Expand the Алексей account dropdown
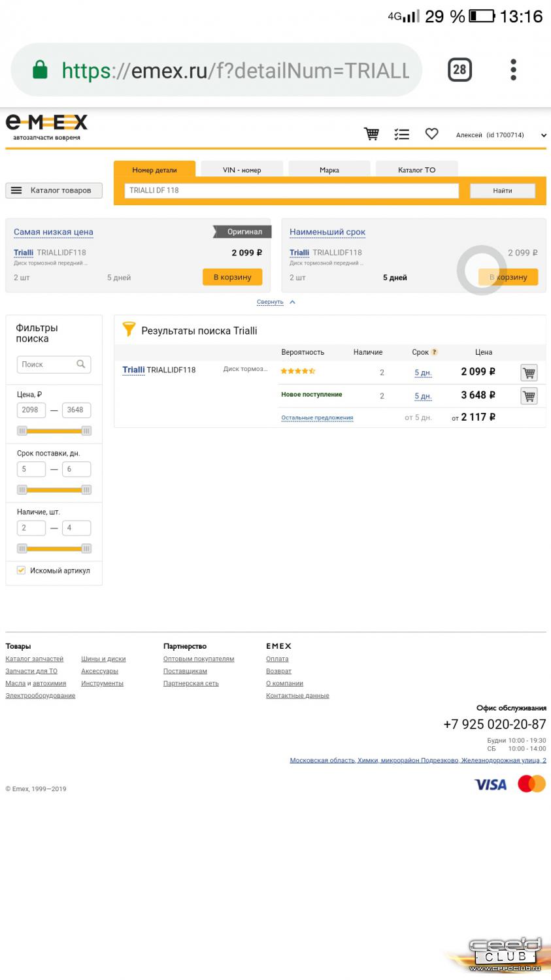 543,135
